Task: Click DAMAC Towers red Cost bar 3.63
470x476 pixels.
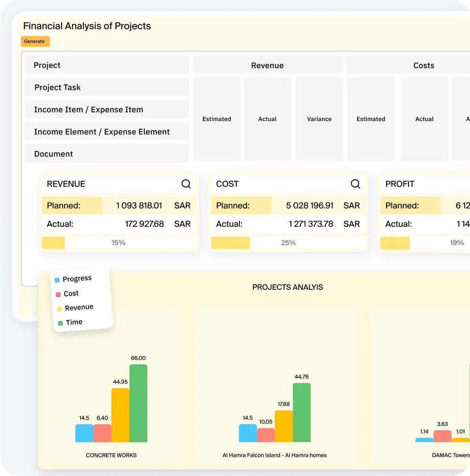Action: tap(442, 436)
